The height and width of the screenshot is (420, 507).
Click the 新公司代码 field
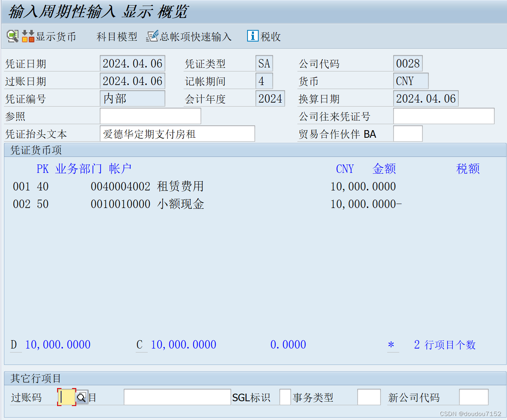(474, 397)
